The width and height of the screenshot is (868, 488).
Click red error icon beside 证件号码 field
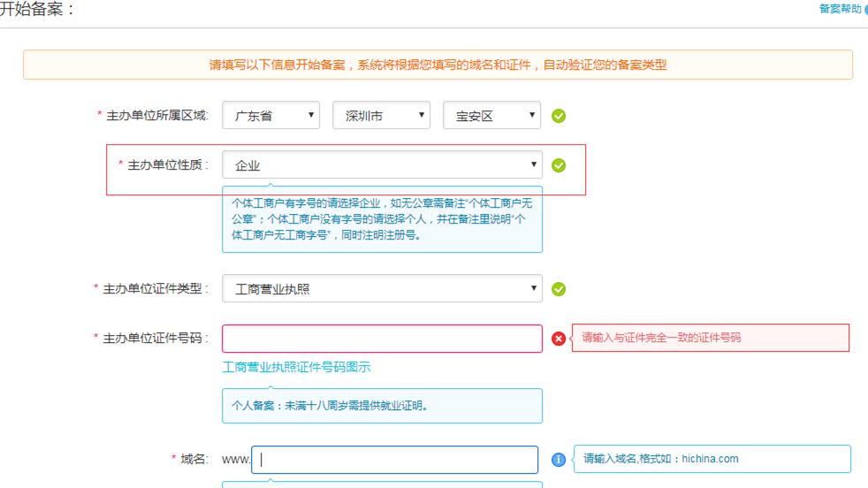pyautogui.click(x=559, y=339)
